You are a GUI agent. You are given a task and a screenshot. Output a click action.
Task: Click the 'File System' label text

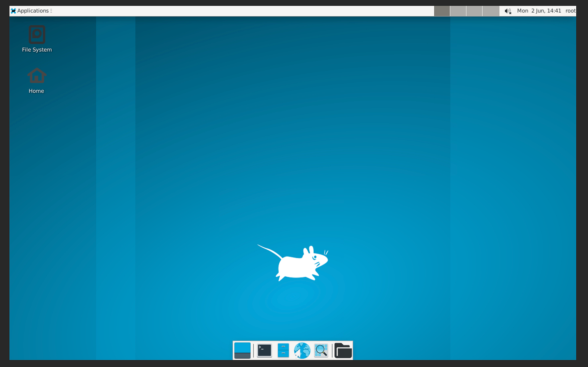37,50
